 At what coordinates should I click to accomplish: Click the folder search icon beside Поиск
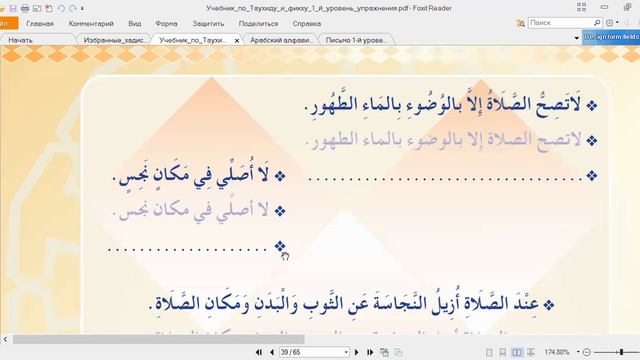[x=520, y=23]
